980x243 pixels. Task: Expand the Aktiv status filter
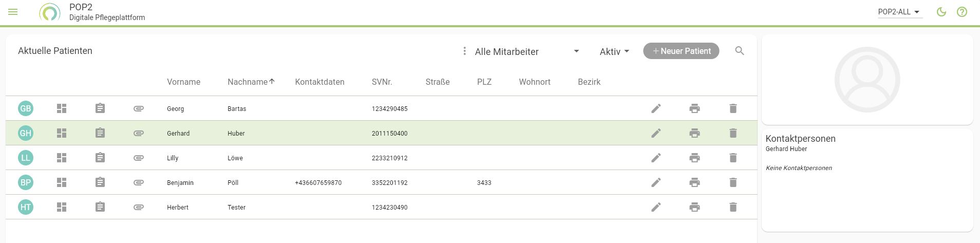614,51
